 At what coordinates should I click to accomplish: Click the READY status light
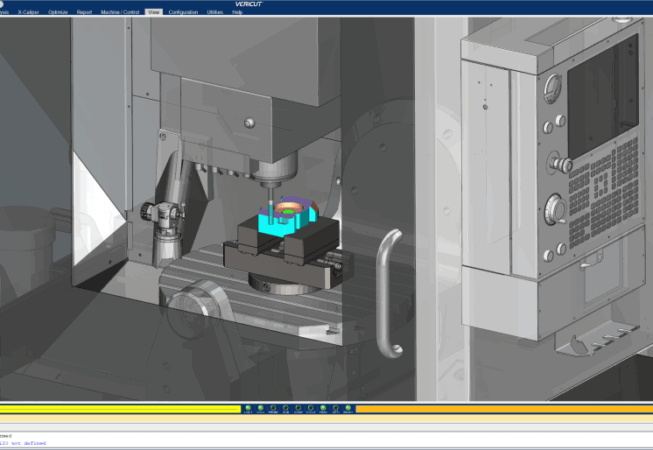point(348,408)
